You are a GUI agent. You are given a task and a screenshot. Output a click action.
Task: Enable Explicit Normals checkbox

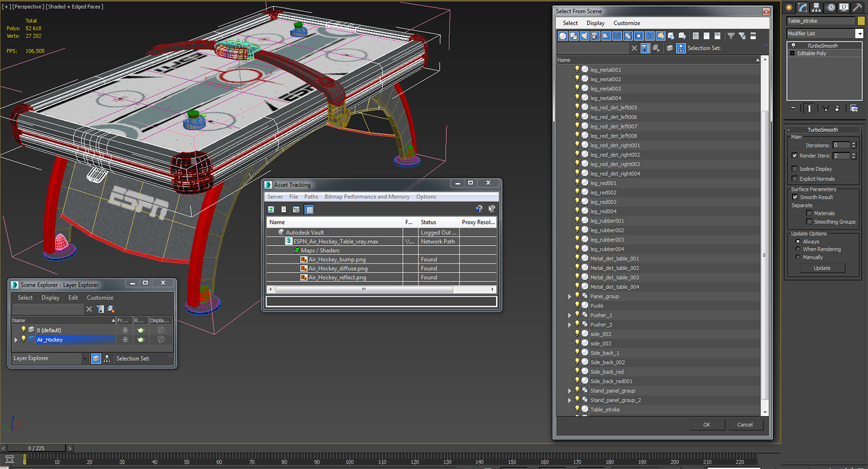pos(794,179)
